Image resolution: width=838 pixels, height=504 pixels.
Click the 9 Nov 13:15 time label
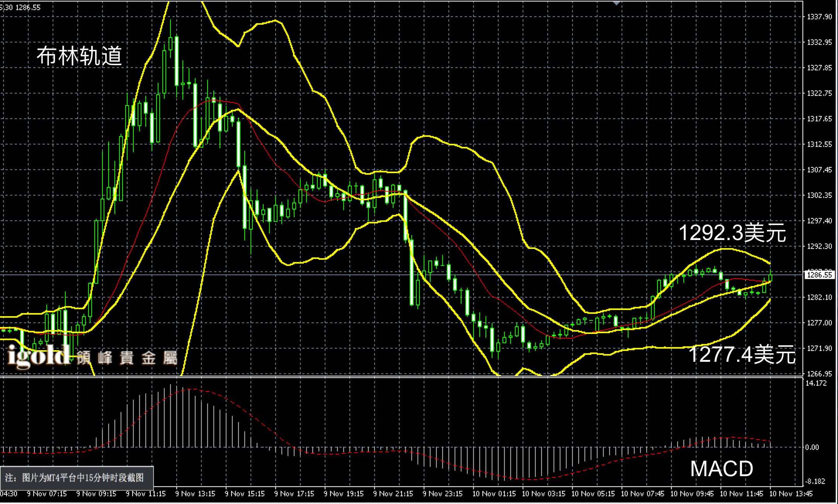(x=195, y=494)
